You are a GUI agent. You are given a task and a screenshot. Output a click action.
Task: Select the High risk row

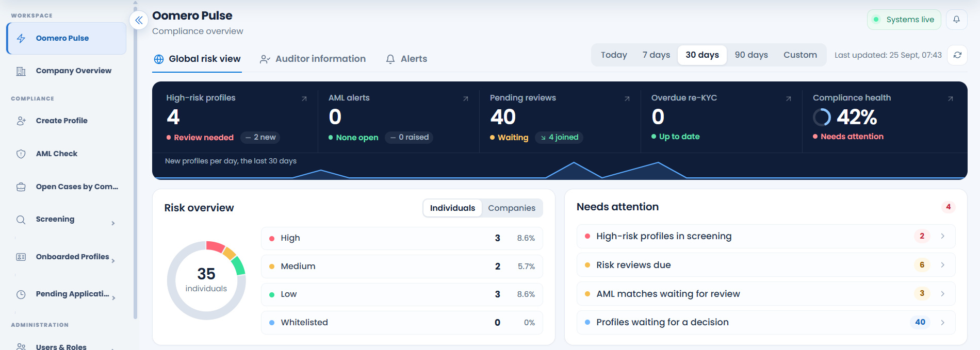[402, 238]
